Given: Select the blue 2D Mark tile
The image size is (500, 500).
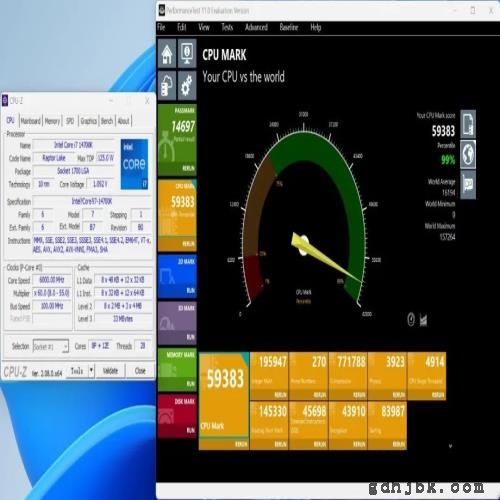Looking at the screenshot, I should tap(177, 276).
